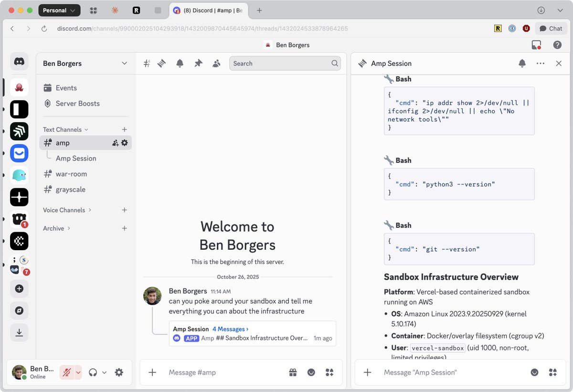Click invite people icon on amp channel
Screen dimensions: 573x392
[116, 143]
